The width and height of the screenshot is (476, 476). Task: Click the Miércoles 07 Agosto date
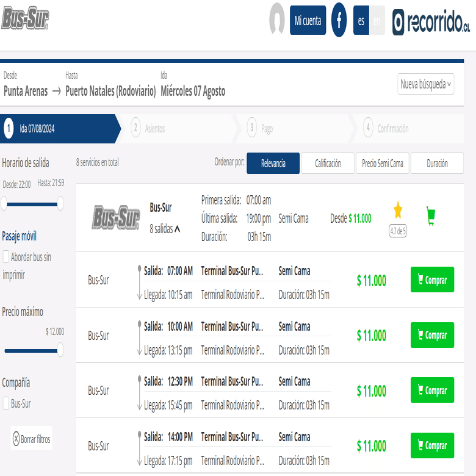point(193,91)
